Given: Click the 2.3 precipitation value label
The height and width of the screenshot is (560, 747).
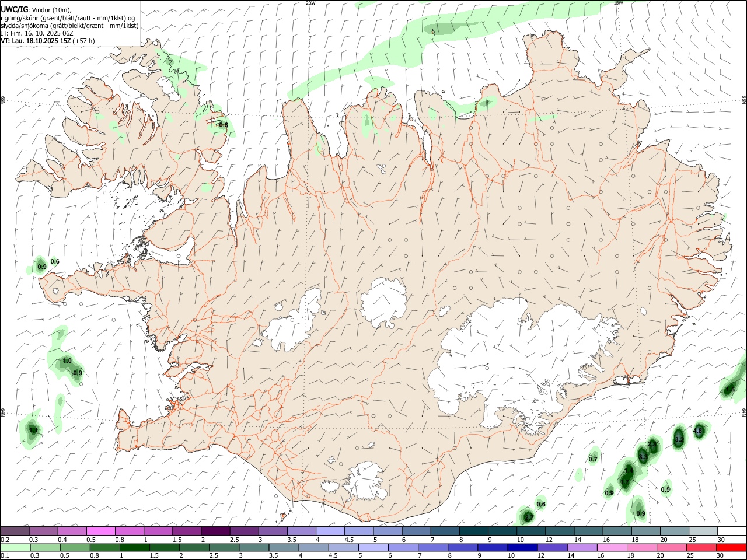Looking at the screenshot, I should tap(652, 444).
